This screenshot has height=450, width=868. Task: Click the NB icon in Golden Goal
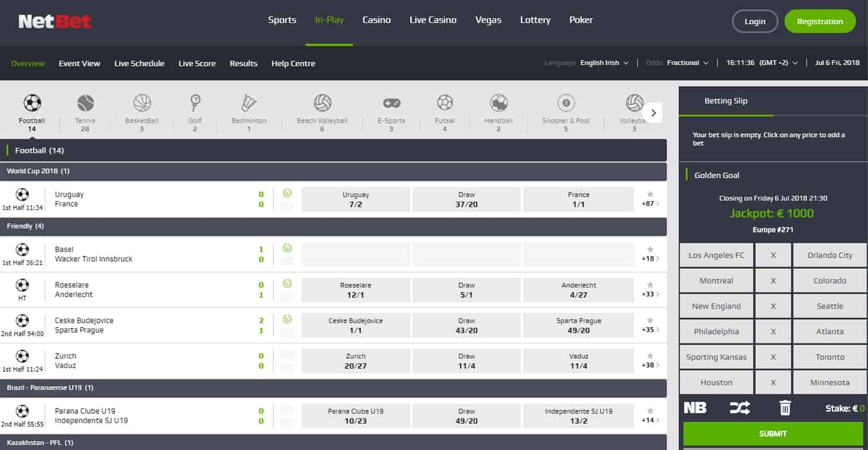pyautogui.click(x=695, y=408)
